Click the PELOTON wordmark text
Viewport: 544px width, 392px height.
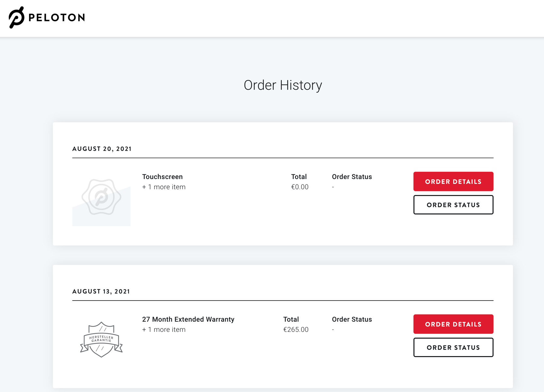(x=57, y=18)
